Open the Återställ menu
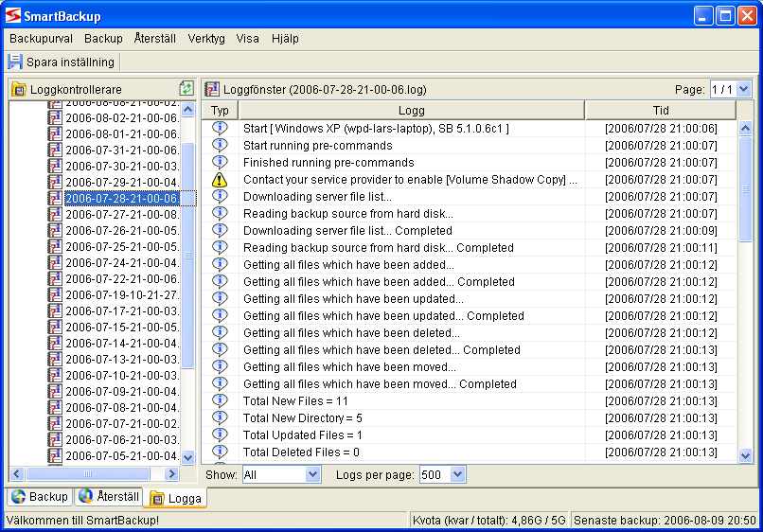This screenshot has height=532, width=763. (154, 39)
